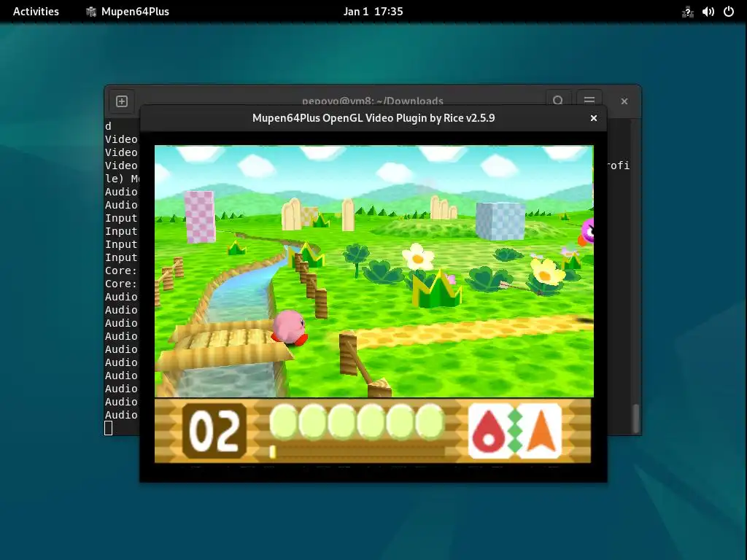Click the network status icon in system tray
This screenshot has height=560, width=747.
click(x=687, y=12)
